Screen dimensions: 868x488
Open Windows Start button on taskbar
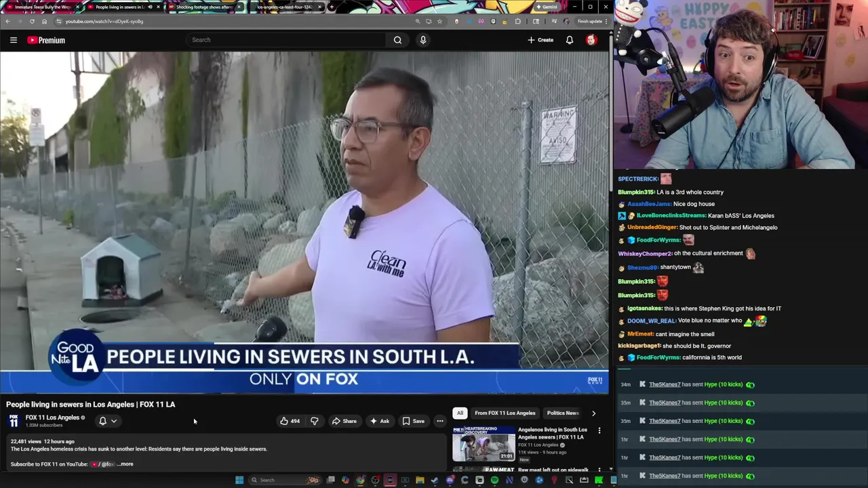[239, 480]
